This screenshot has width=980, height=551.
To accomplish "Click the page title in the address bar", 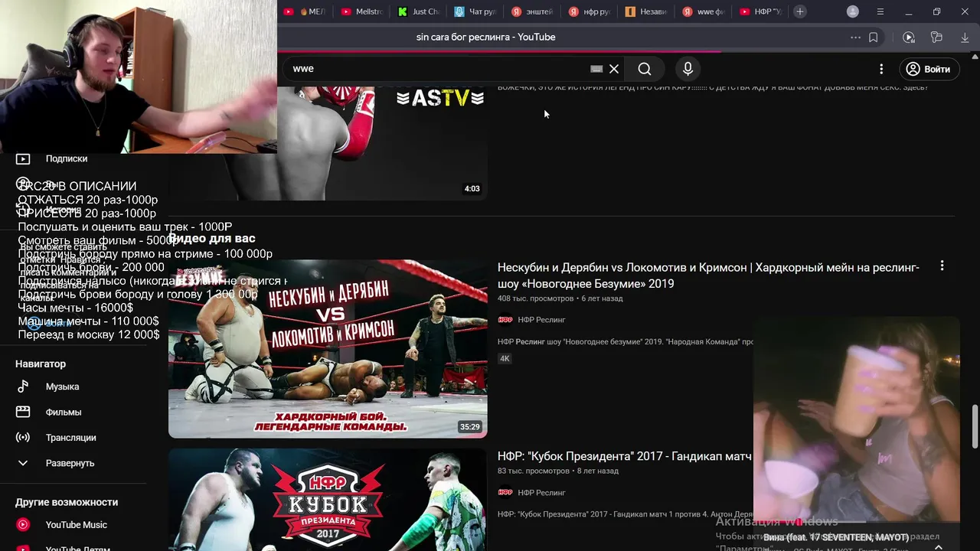I will coord(485,37).
